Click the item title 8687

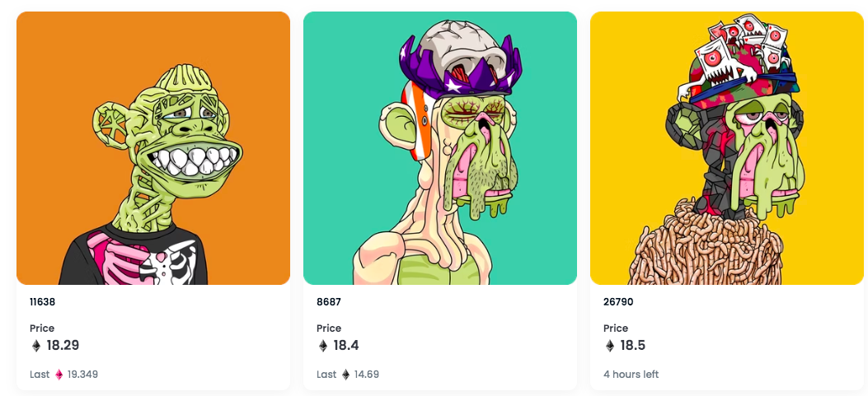pos(329,302)
